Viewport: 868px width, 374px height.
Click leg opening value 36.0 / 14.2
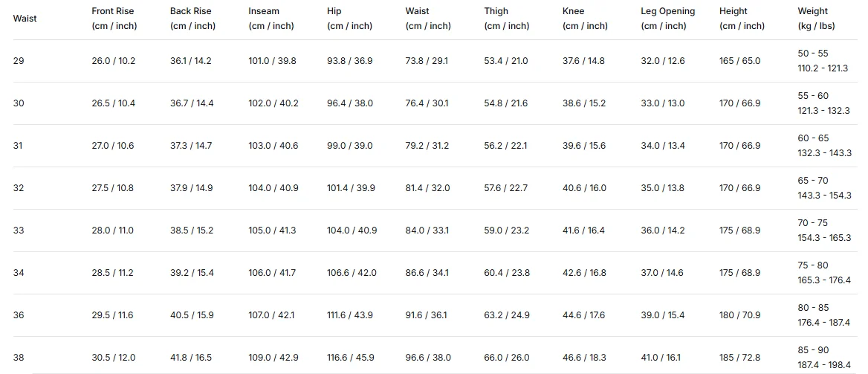tap(663, 230)
